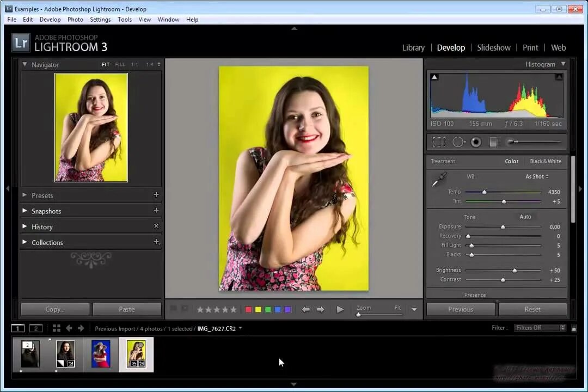
Task: Click the Reset button
Action: tap(532, 309)
